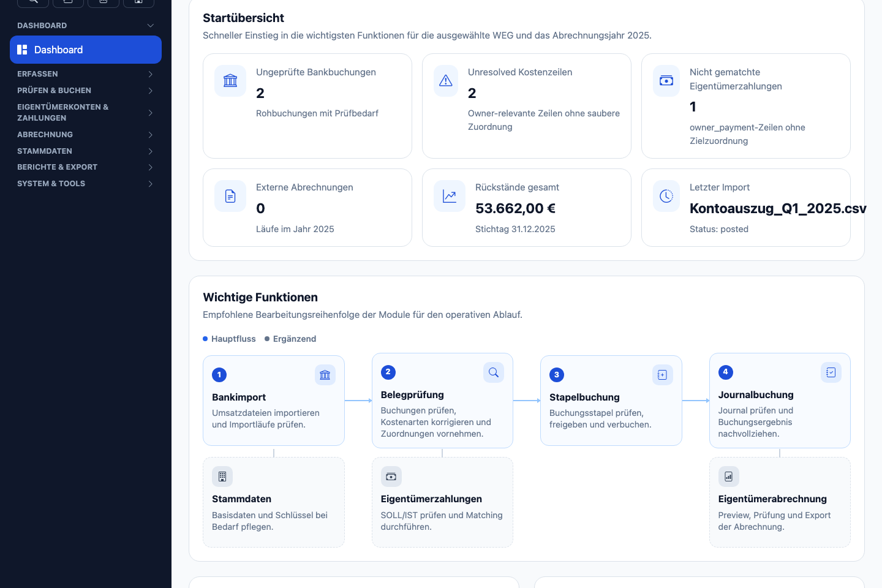The image size is (882, 588).
Task: Click the Hauptfluss legend entry
Action: (x=229, y=339)
